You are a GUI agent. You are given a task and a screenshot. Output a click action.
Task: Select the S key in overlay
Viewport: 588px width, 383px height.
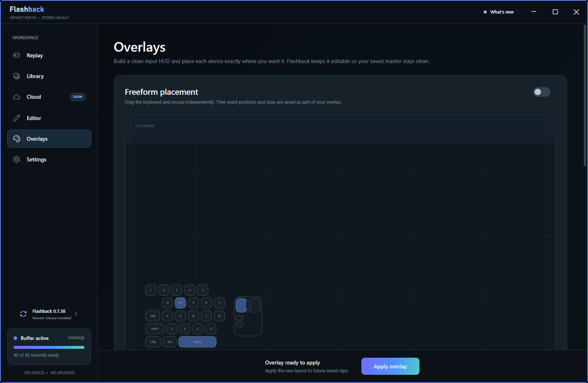[x=180, y=316]
